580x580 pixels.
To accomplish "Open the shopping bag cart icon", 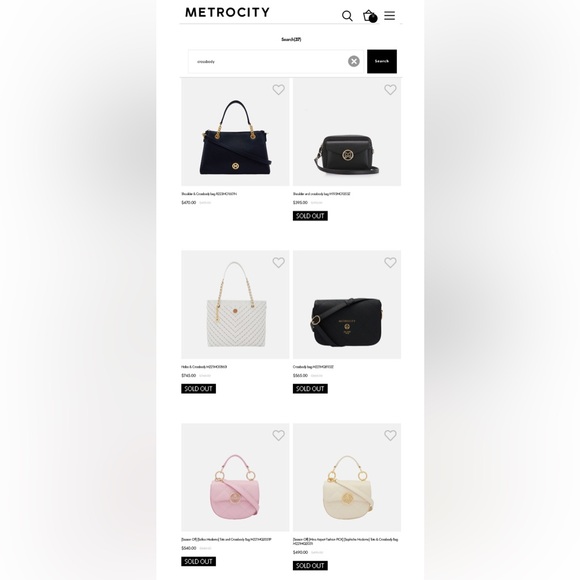I will click(370, 16).
